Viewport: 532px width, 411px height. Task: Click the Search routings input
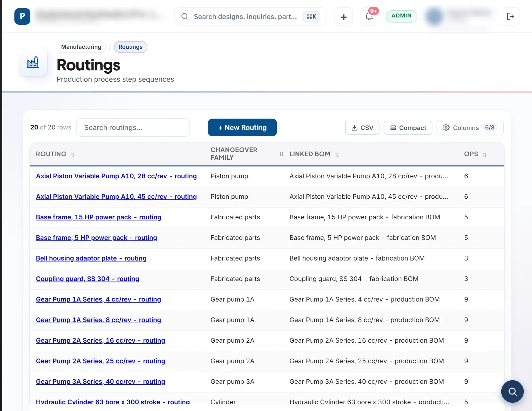coord(133,127)
